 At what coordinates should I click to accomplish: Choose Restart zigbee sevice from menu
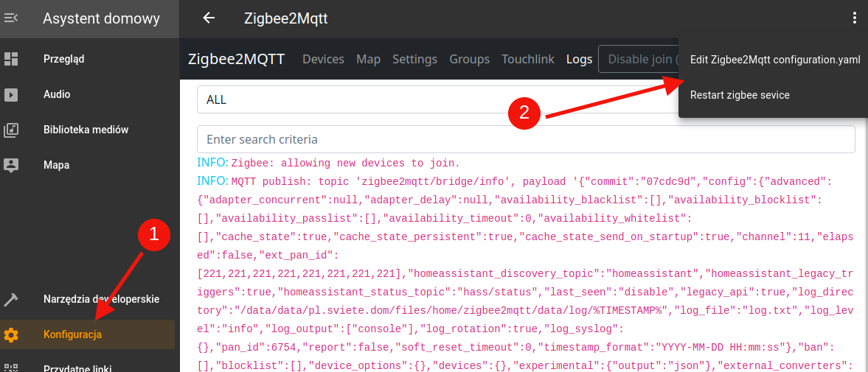(740, 95)
